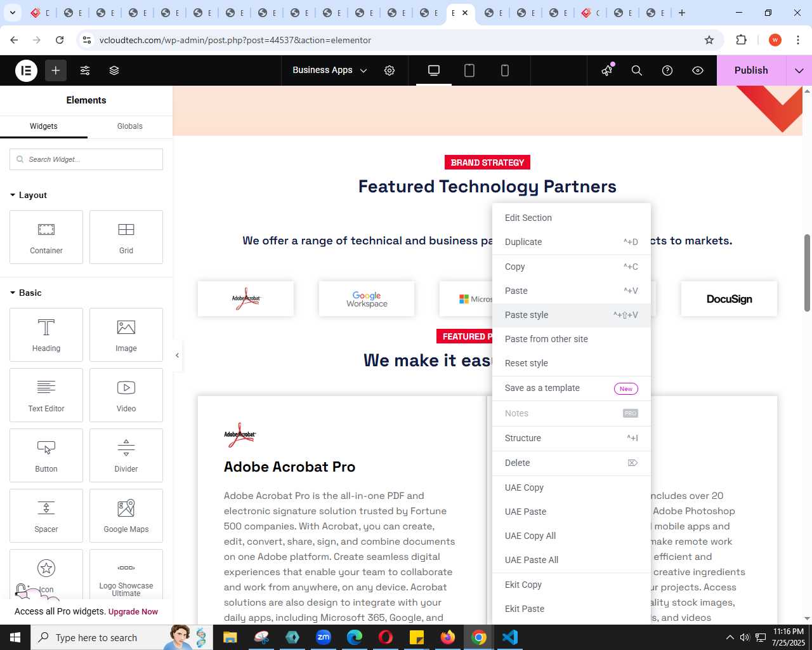This screenshot has height=650, width=812.
Task: Click the Adobe Acrobat logo thumbnail
Action: (x=246, y=299)
